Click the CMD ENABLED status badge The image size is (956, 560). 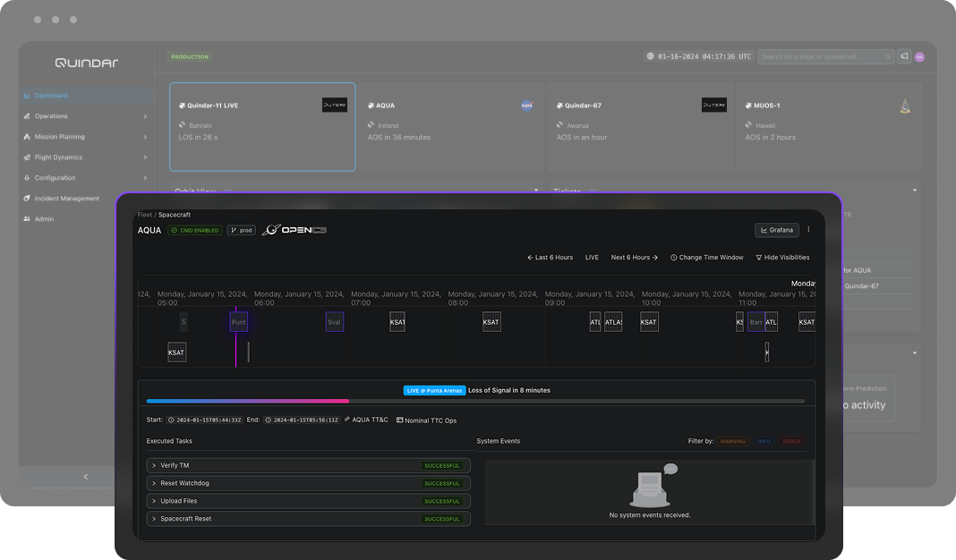coord(195,230)
